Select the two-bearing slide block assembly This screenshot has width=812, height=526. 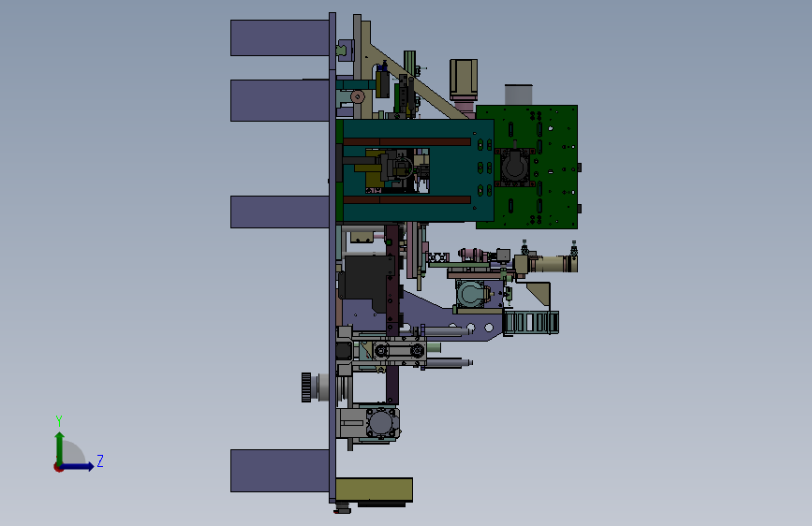click(399, 352)
